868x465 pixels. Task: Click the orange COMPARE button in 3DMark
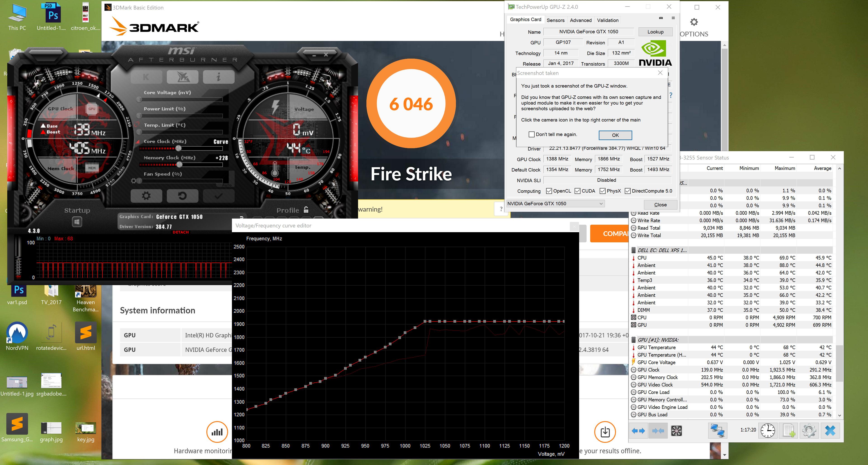tap(609, 234)
